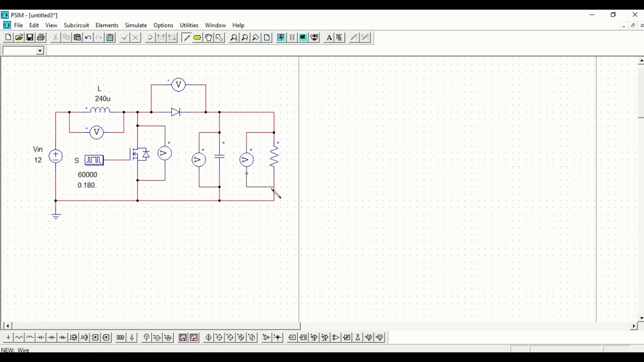Select the Wire drawing tool
The width and height of the screenshot is (644, 362).
pos(187,37)
